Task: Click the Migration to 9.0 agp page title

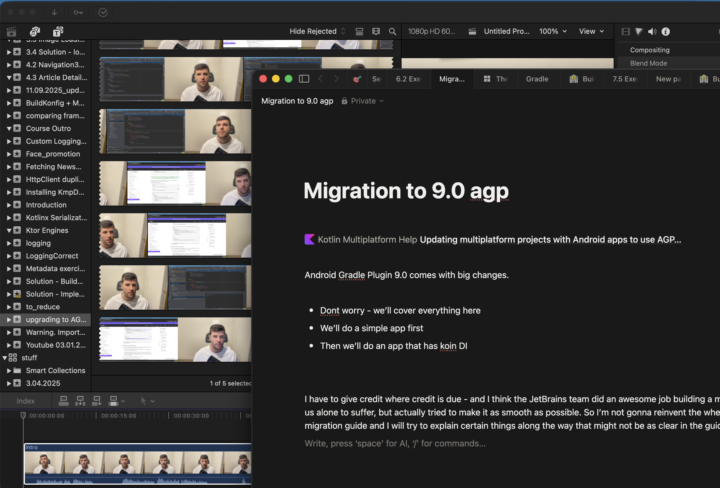Action: tap(406, 191)
